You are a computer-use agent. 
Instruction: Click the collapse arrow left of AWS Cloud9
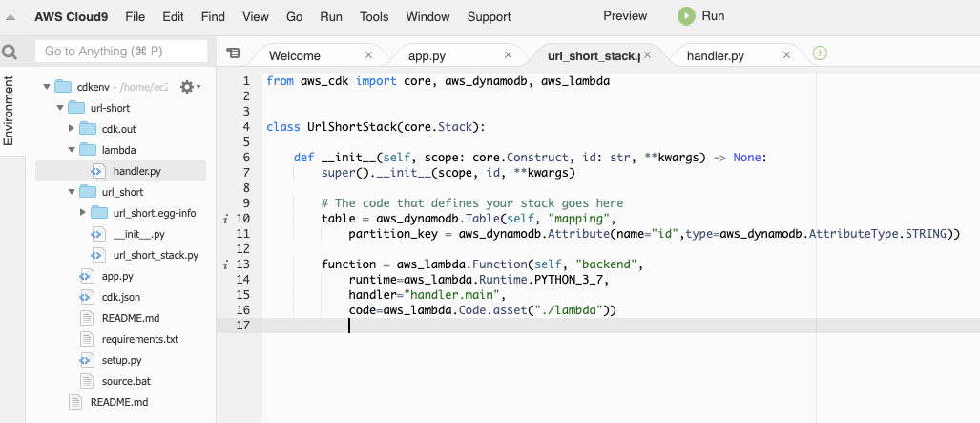10,17
